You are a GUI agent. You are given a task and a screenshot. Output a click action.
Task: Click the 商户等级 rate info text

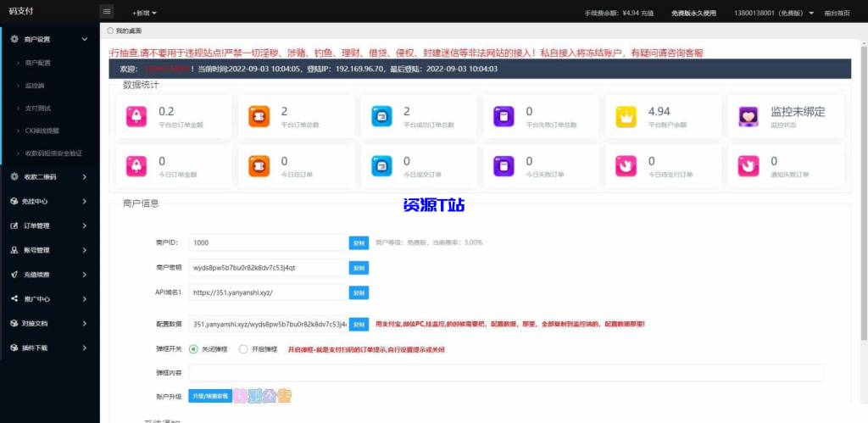point(429,242)
